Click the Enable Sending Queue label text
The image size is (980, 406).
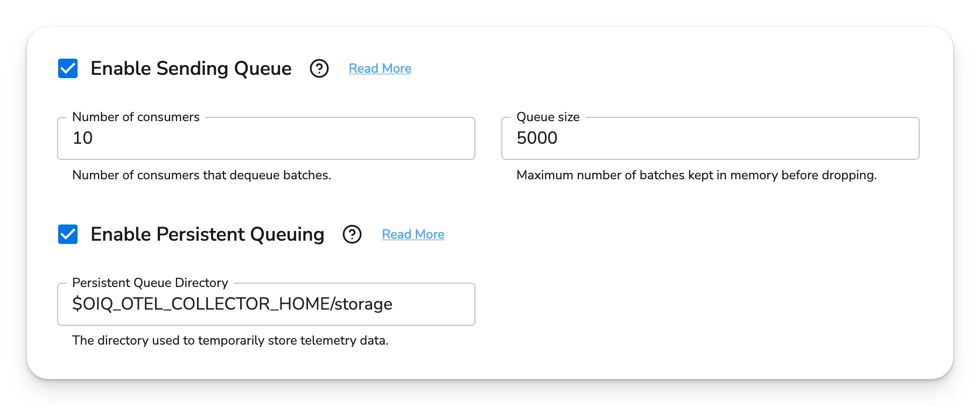[x=191, y=68]
